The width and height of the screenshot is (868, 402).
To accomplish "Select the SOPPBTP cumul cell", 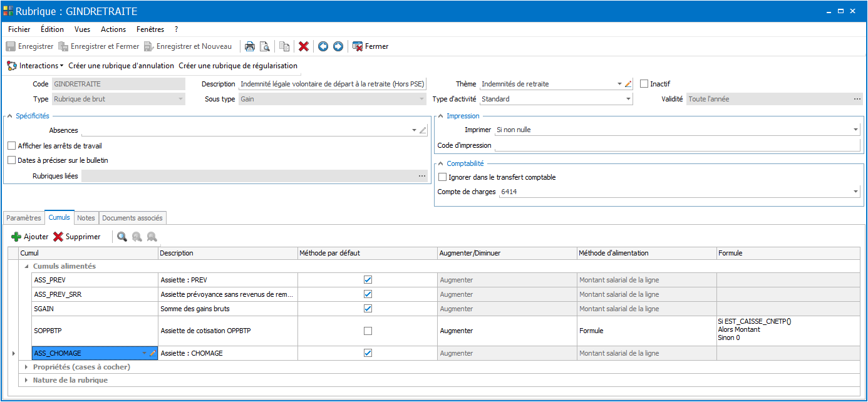I will point(95,331).
